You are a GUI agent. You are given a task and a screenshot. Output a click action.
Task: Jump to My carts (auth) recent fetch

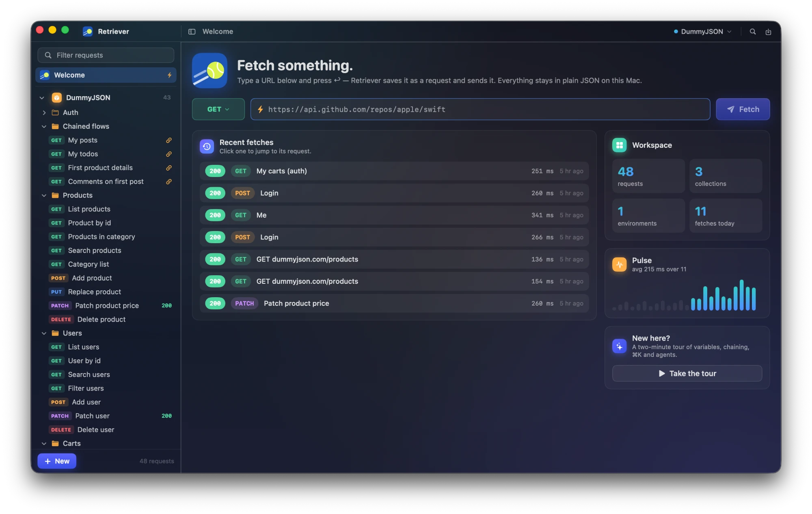tap(394, 171)
